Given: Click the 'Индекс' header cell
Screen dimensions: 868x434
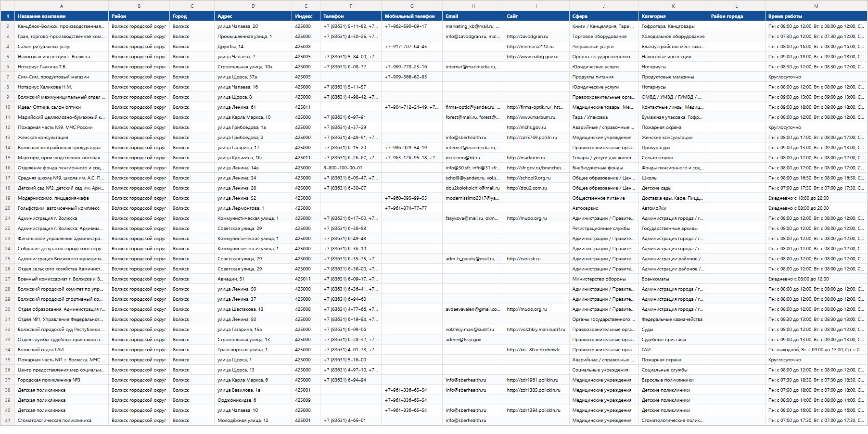Looking at the screenshot, I should (306, 16).
